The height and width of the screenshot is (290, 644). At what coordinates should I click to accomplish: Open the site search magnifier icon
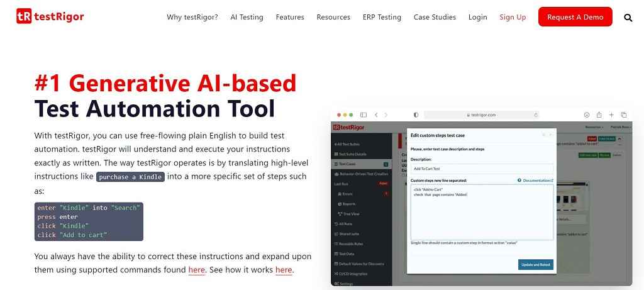click(628, 17)
